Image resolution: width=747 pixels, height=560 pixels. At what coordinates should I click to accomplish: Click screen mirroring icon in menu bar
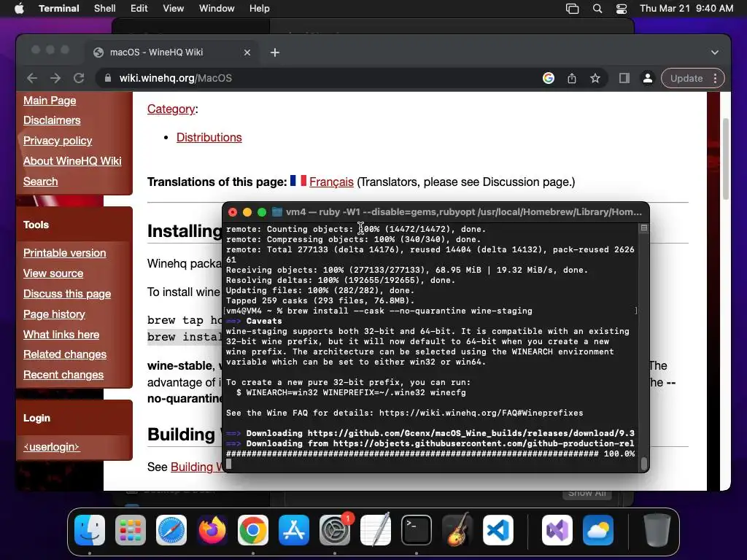click(x=572, y=9)
